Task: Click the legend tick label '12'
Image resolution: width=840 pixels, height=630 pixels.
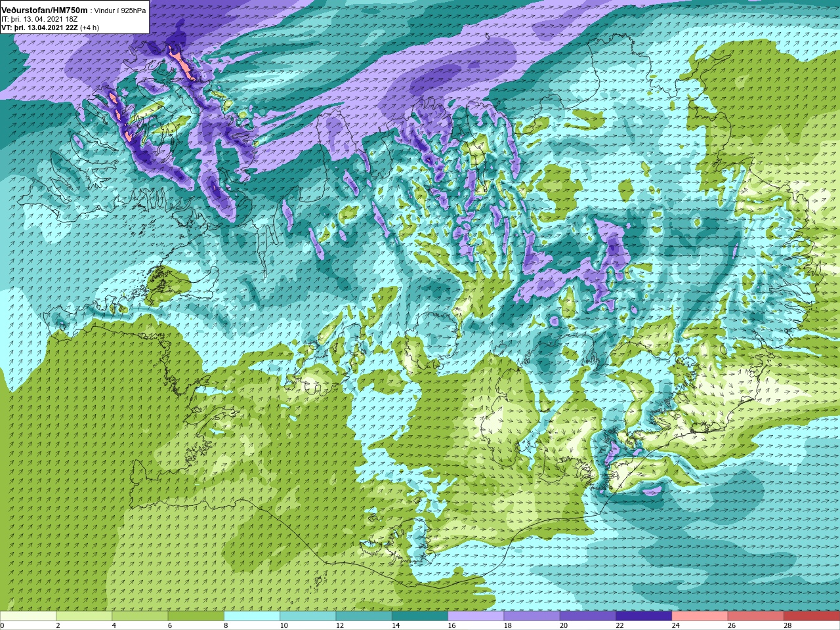Action: click(x=340, y=625)
